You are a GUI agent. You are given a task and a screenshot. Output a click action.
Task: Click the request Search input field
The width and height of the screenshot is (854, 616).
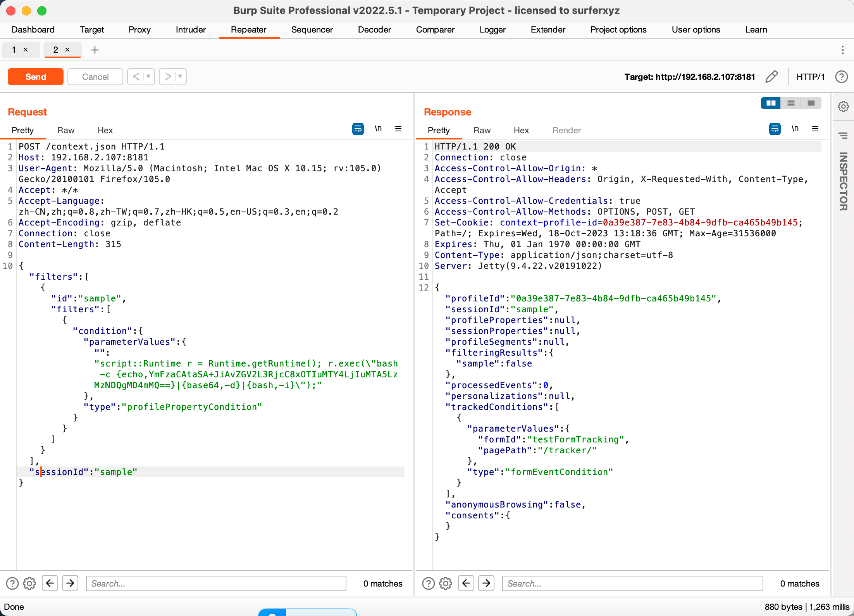(216, 583)
